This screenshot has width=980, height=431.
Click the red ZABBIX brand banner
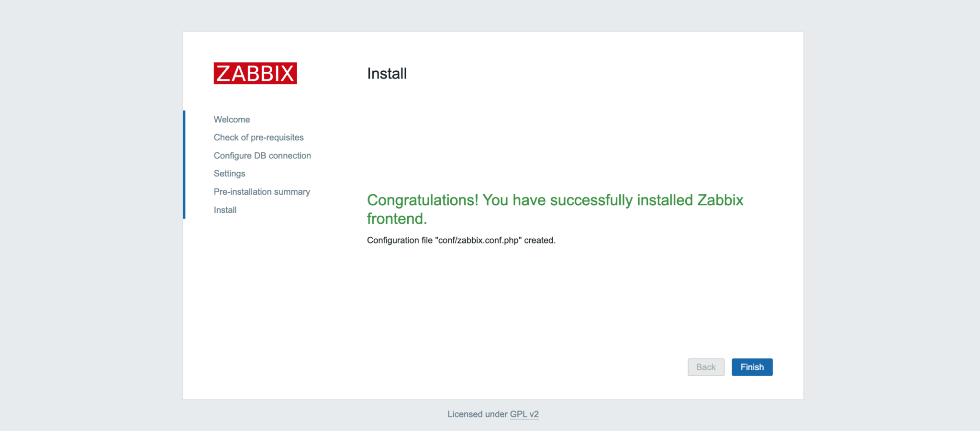click(255, 73)
